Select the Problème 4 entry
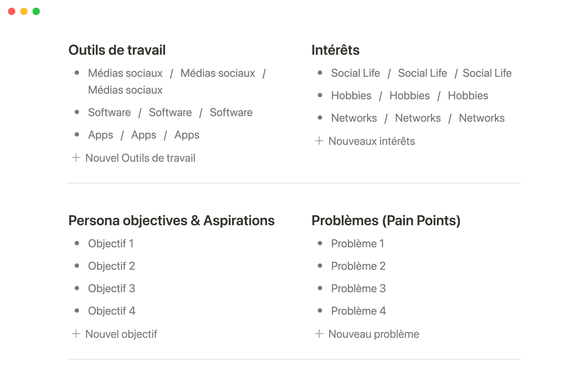 [x=358, y=311]
